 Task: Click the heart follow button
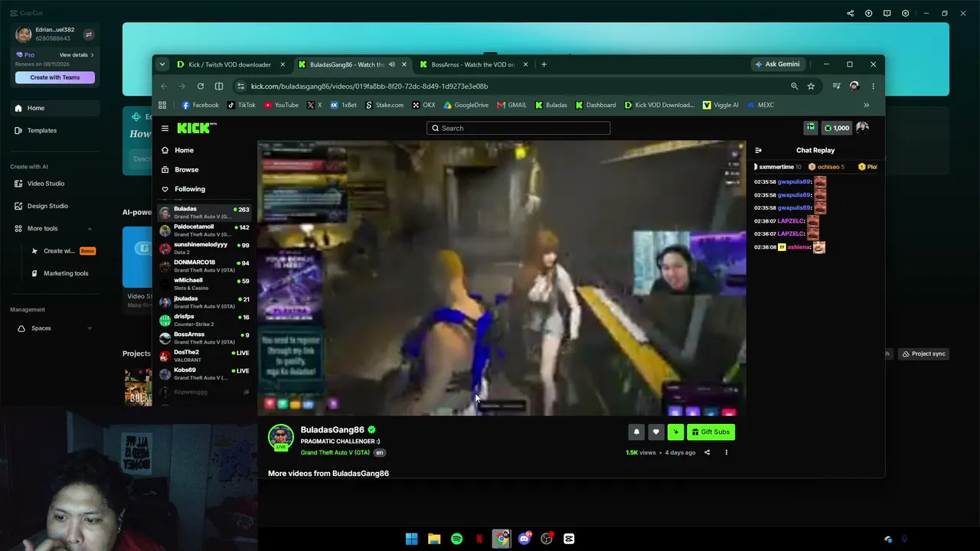tap(655, 432)
